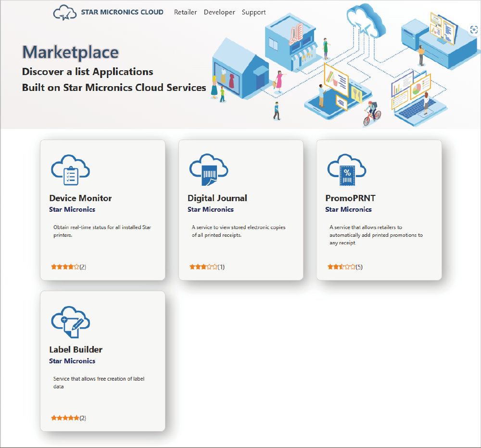Click Device Monitor star rating (2)
481x448 pixels.
[68, 267]
